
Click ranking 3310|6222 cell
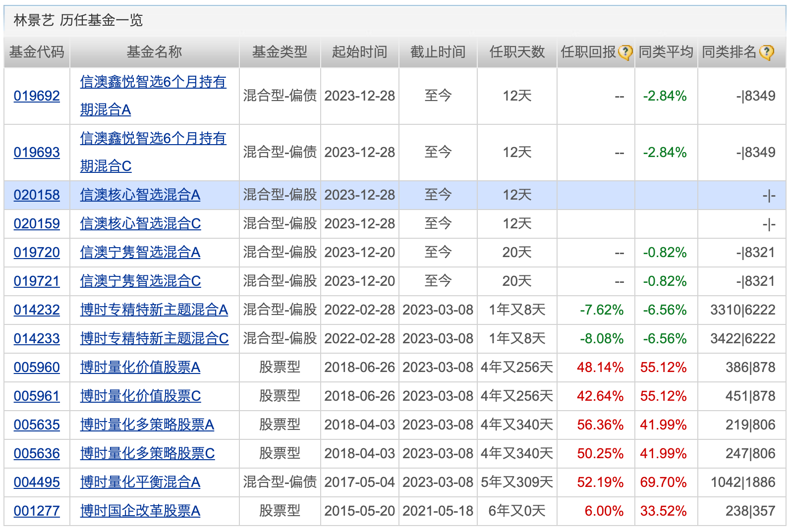point(742,310)
